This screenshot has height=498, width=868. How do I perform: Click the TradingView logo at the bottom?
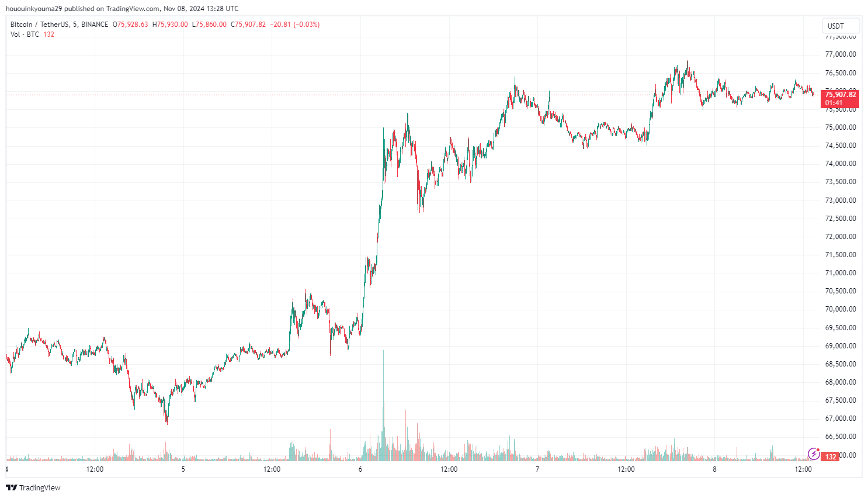[x=33, y=487]
